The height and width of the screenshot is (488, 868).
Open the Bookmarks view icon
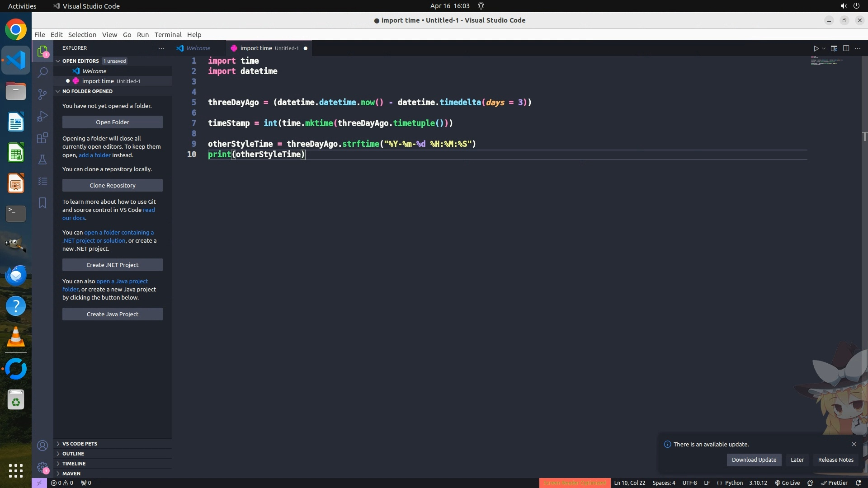click(x=42, y=203)
